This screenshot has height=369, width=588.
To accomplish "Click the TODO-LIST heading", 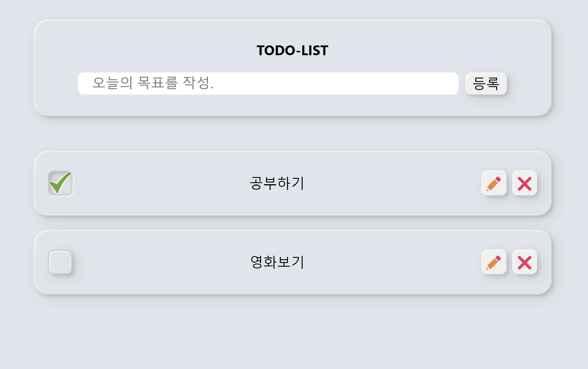I will click(x=292, y=50).
